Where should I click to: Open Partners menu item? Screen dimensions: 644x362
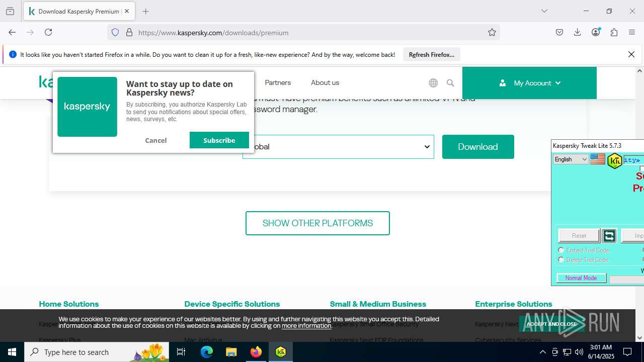(278, 82)
